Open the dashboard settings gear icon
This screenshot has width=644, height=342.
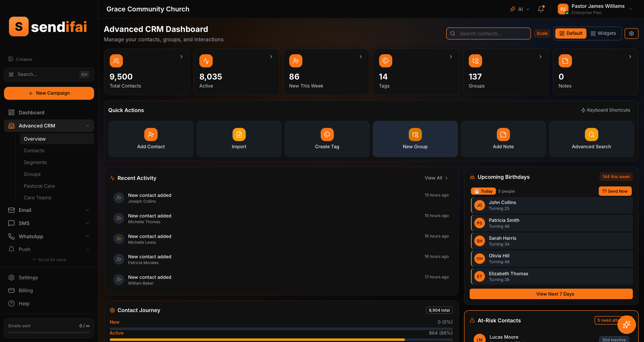tap(631, 33)
